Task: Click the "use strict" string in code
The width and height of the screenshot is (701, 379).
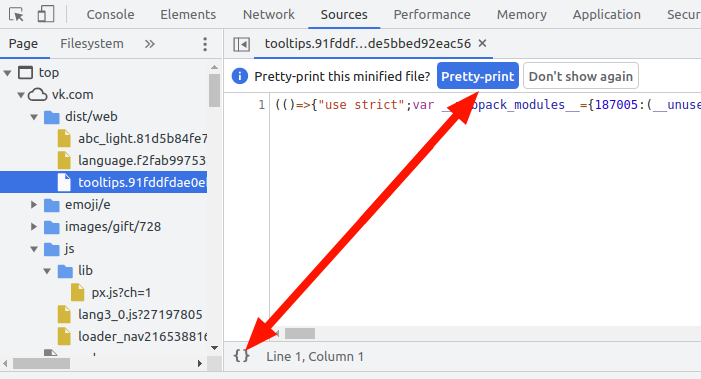Action: (x=361, y=105)
